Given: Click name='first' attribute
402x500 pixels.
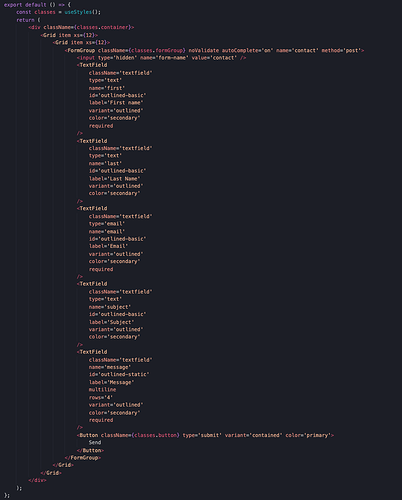Looking at the screenshot, I should [107, 88].
